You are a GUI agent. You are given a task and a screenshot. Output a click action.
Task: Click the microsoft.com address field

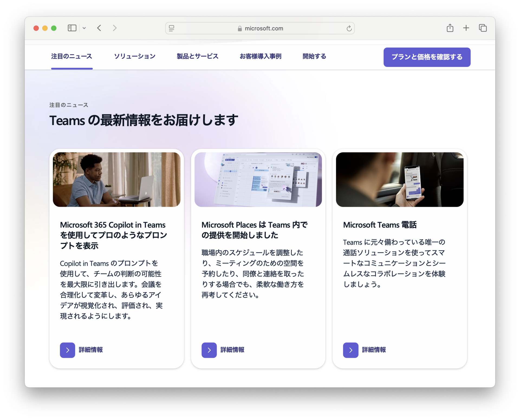(x=260, y=28)
